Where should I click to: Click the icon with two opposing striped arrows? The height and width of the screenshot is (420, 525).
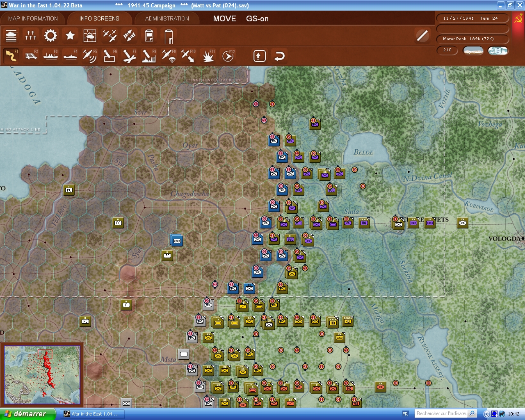pyautogui.click(x=129, y=36)
